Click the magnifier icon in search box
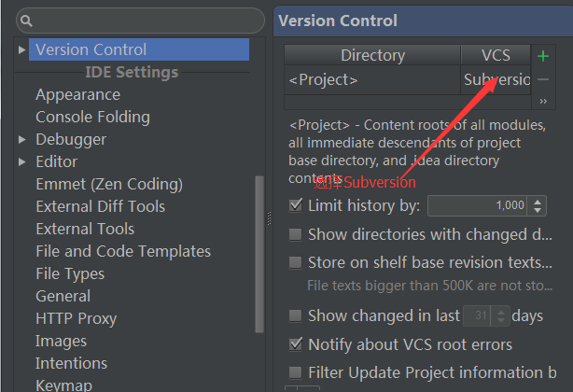This screenshot has width=573, height=392. pos(26,21)
